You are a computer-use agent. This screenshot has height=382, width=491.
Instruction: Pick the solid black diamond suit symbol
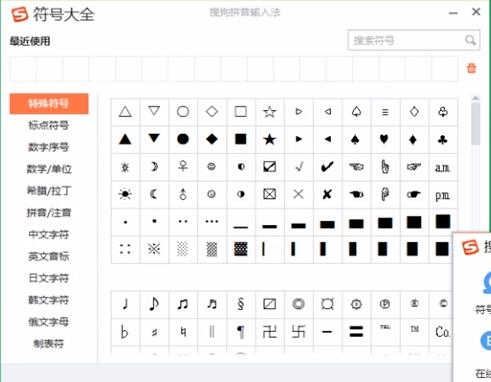coord(413,139)
